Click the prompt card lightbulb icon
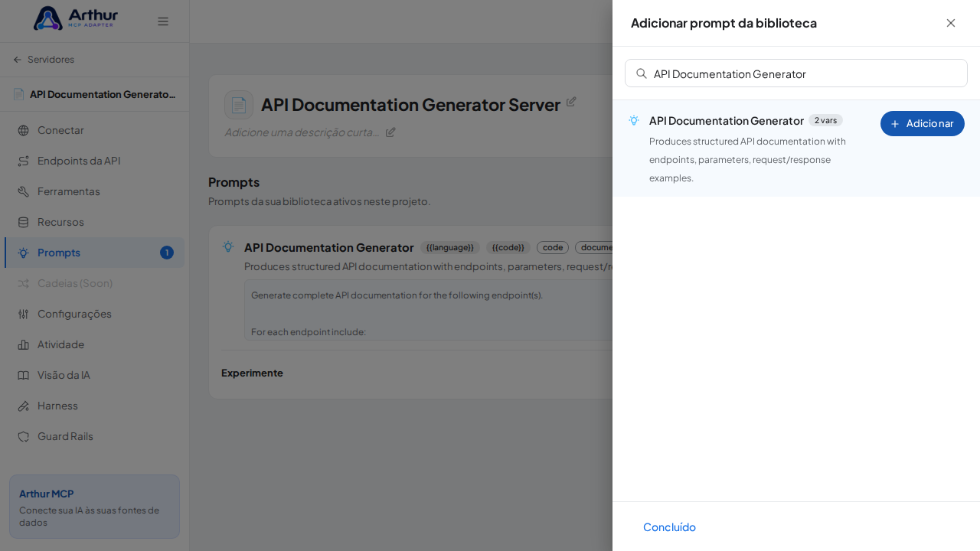The height and width of the screenshot is (551, 980). pyautogui.click(x=228, y=246)
